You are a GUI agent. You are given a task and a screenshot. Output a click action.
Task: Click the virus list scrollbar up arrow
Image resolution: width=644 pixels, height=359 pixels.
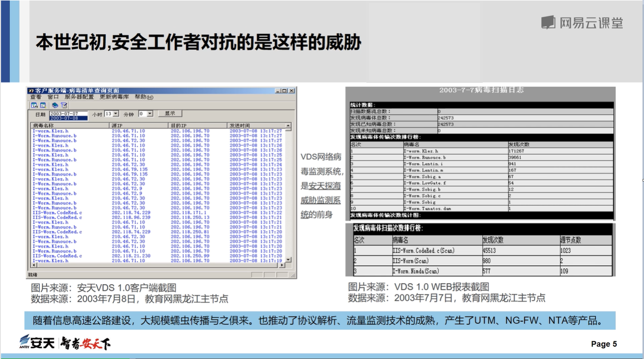click(288, 125)
